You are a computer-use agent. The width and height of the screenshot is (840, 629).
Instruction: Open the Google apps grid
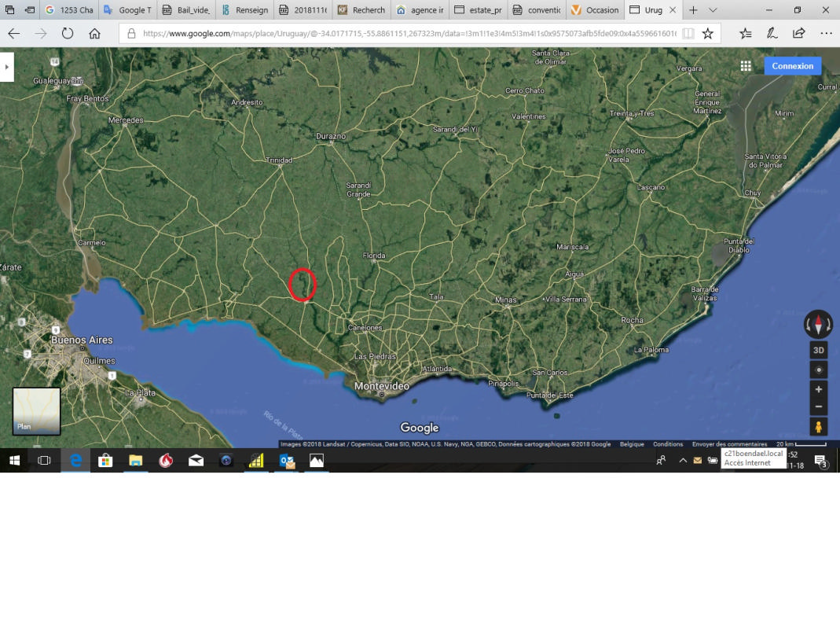pyautogui.click(x=746, y=66)
